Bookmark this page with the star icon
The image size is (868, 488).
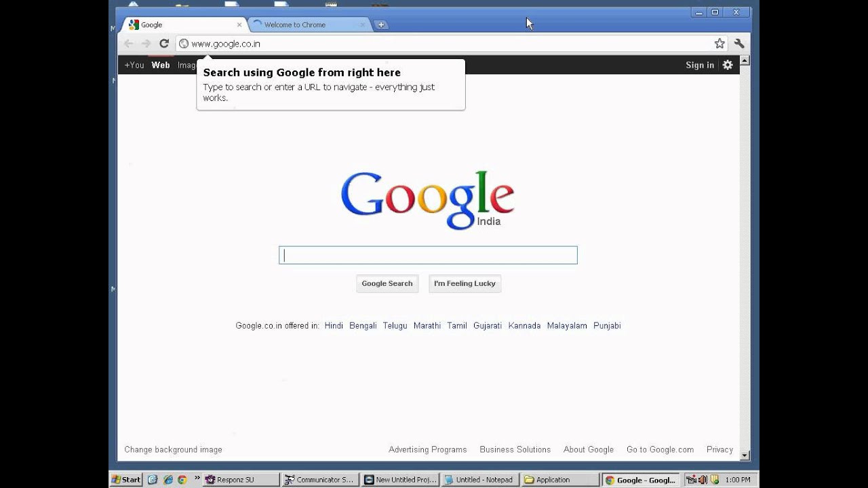click(x=719, y=43)
